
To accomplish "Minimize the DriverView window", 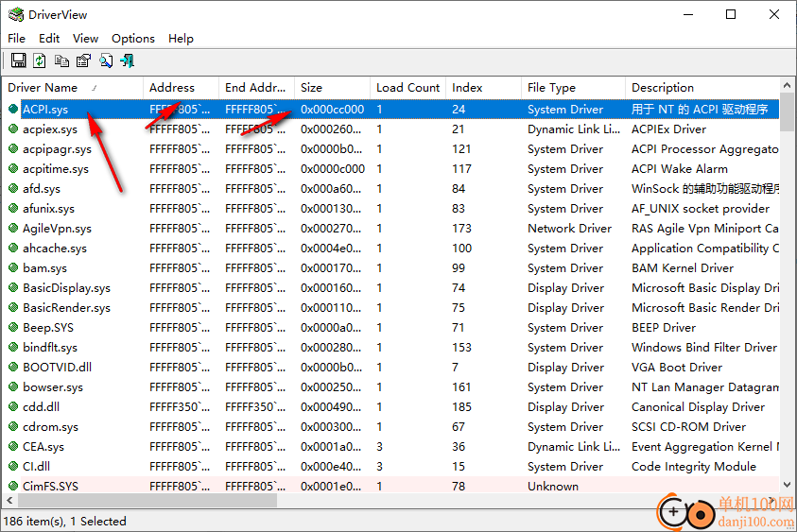I will tap(688, 14).
